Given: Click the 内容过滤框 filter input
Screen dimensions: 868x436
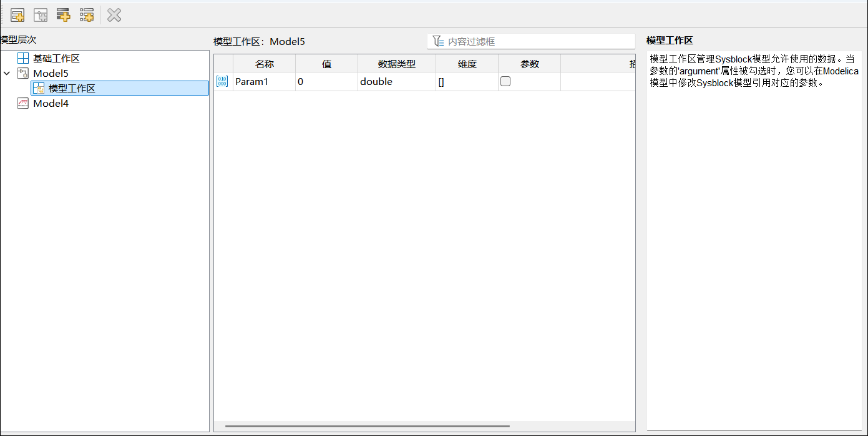Looking at the screenshot, I should pos(537,41).
